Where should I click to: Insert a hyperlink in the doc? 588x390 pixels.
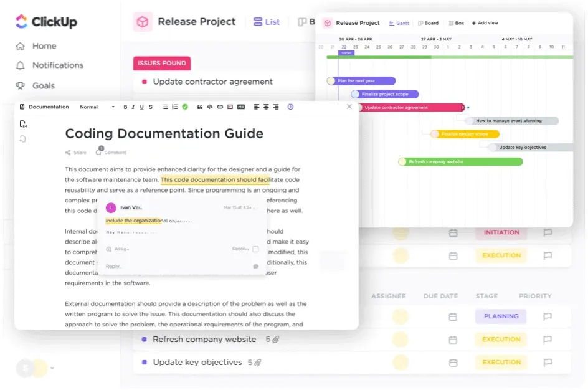[x=220, y=107]
